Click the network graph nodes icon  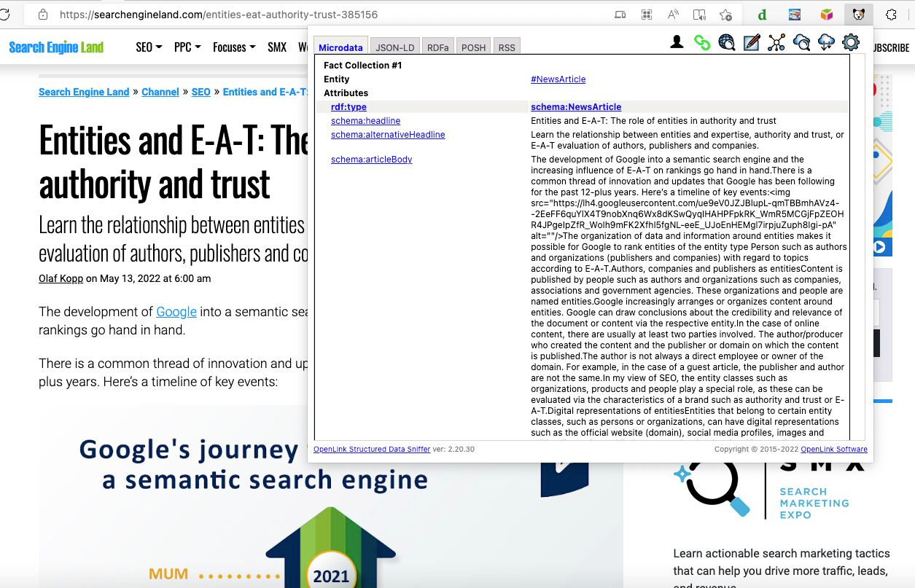(x=776, y=42)
